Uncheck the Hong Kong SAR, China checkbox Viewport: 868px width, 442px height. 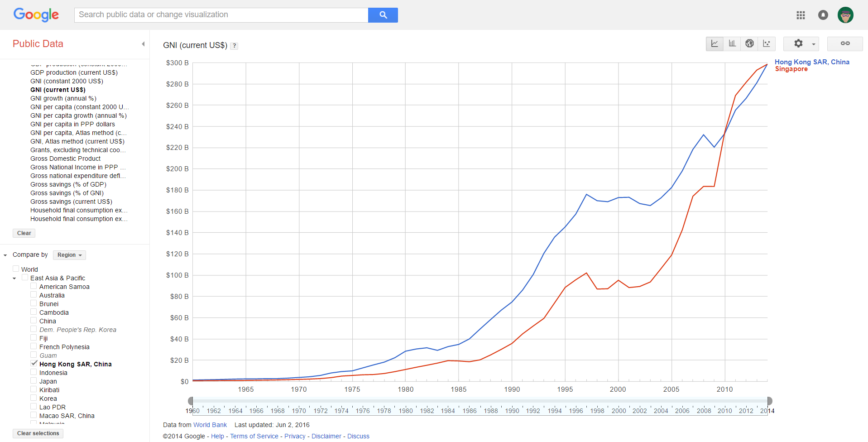tap(34, 364)
